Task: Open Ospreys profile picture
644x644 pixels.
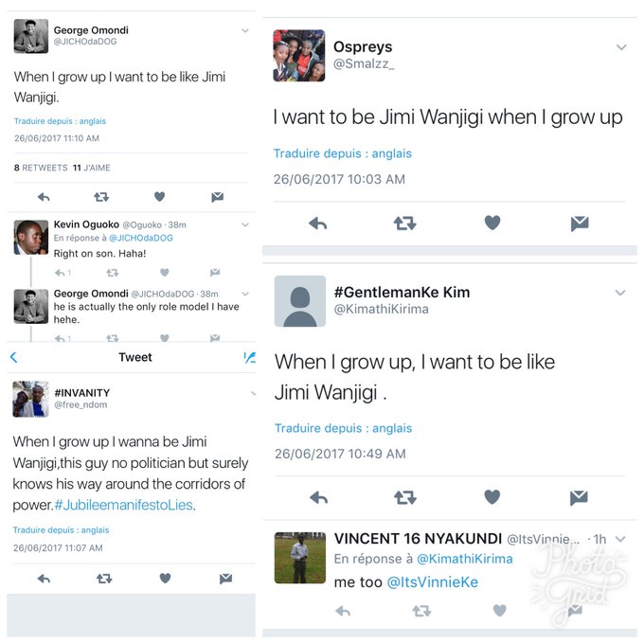Action: [299, 56]
